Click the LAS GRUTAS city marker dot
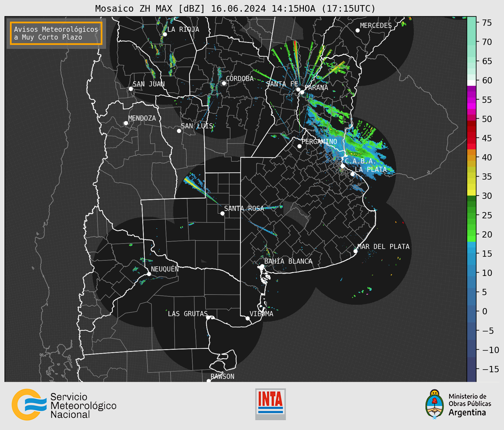Screen dimensions: 504x430 [208, 318]
